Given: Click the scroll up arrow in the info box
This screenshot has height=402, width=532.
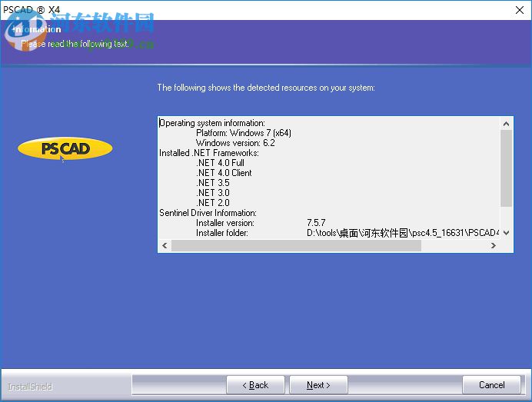Looking at the screenshot, I should (507, 124).
